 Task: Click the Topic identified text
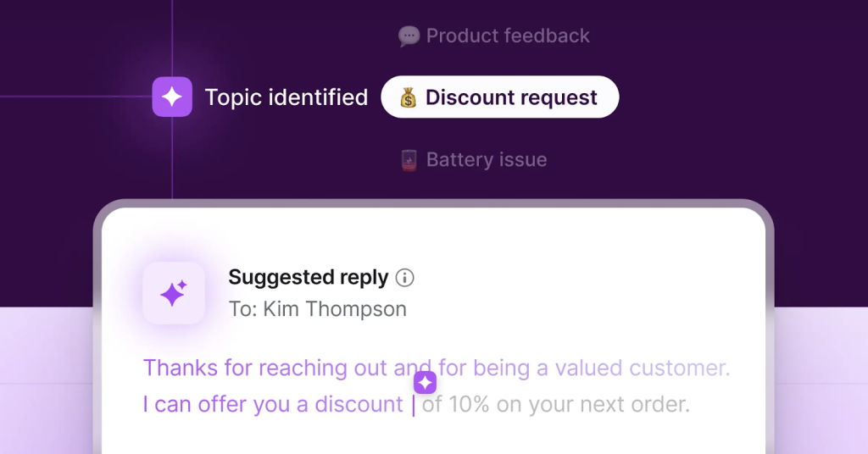point(287,97)
